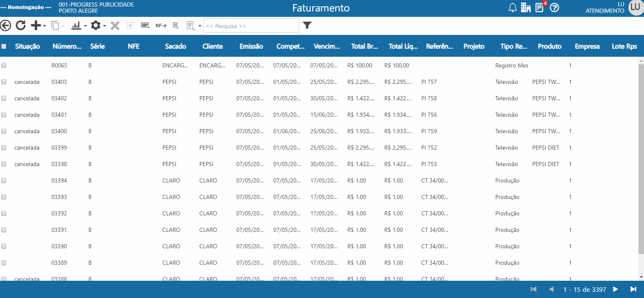Check the box for invoice 03394
This screenshot has width=644, height=298.
click(x=4, y=180)
